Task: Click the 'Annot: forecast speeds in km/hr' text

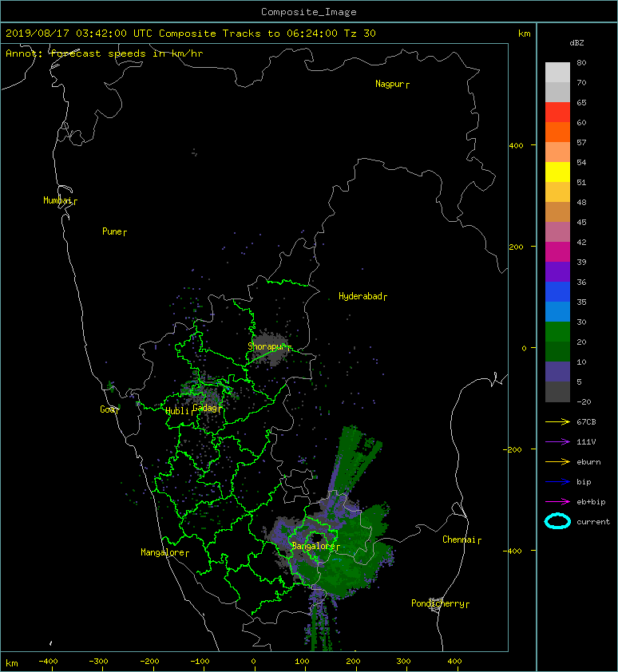Action: 105,53
